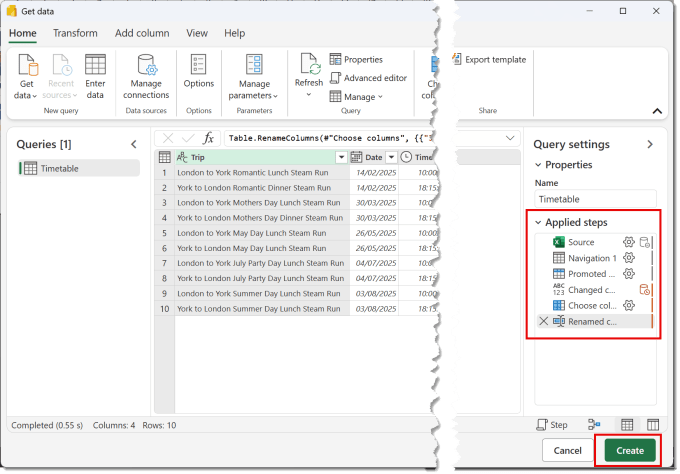Select the Source applied step

[x=581, y=242]
